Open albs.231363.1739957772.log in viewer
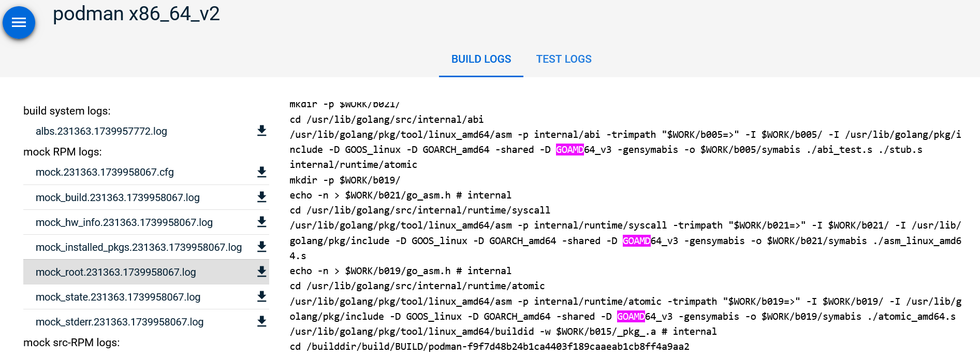The width and height of the screenshot is (980, 355). tap(101, 131)
